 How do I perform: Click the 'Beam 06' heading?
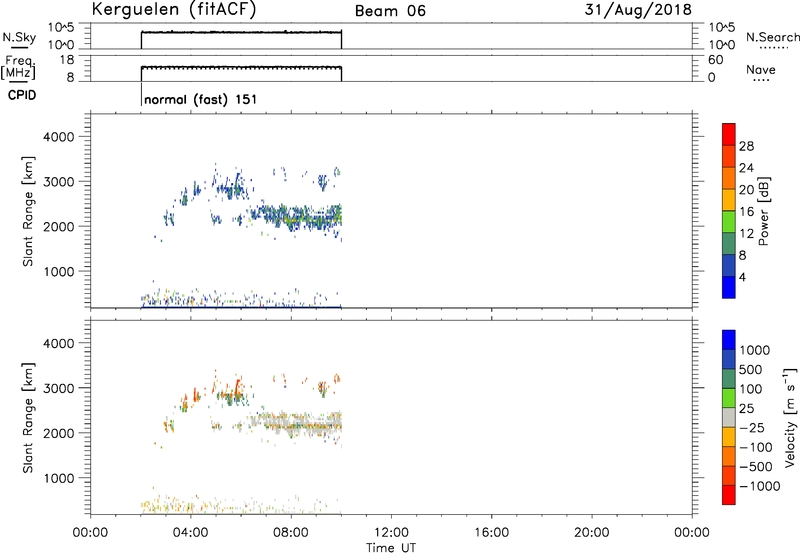pyautogui.click(x=390, y=11)
